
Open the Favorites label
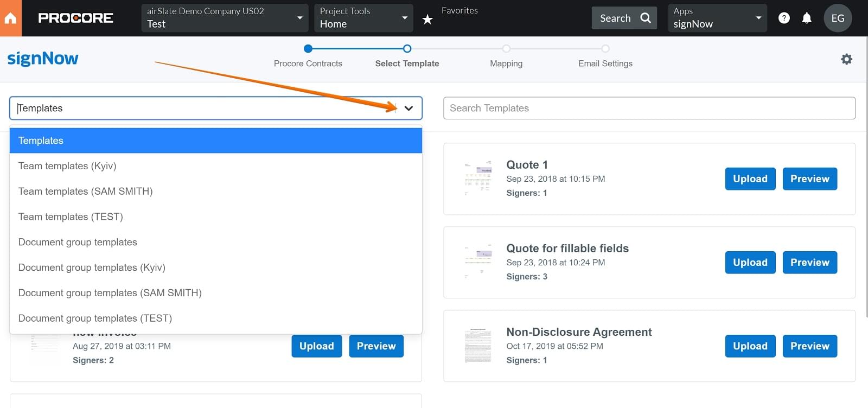click(459, 10)
